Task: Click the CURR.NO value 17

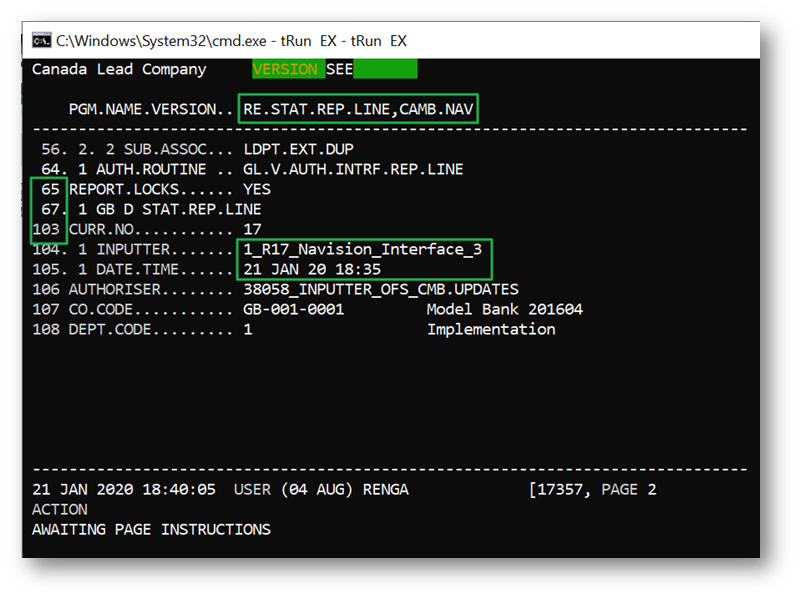Action: click(x=252, y=229)
